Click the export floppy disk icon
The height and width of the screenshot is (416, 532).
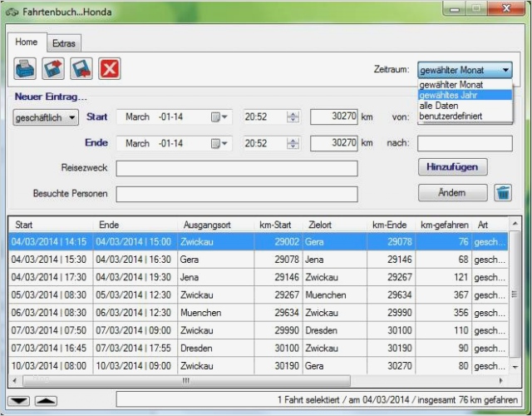coord(53,68)
